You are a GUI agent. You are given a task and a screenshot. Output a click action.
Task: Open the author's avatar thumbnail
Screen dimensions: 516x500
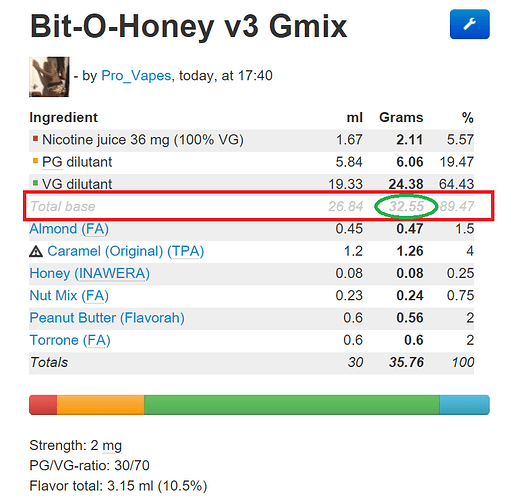49,77
